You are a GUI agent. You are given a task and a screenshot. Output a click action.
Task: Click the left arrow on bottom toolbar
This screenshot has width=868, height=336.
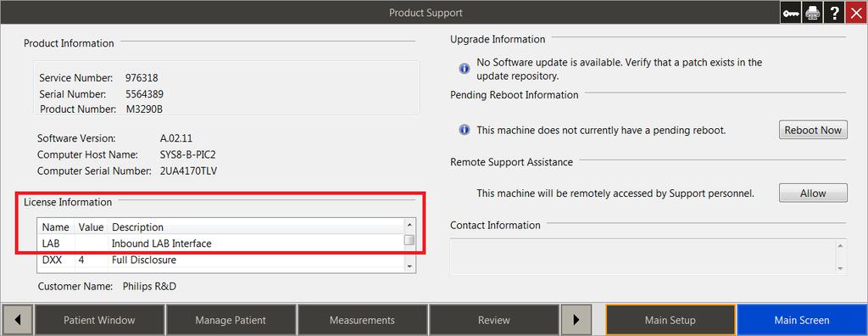(17, 320)
